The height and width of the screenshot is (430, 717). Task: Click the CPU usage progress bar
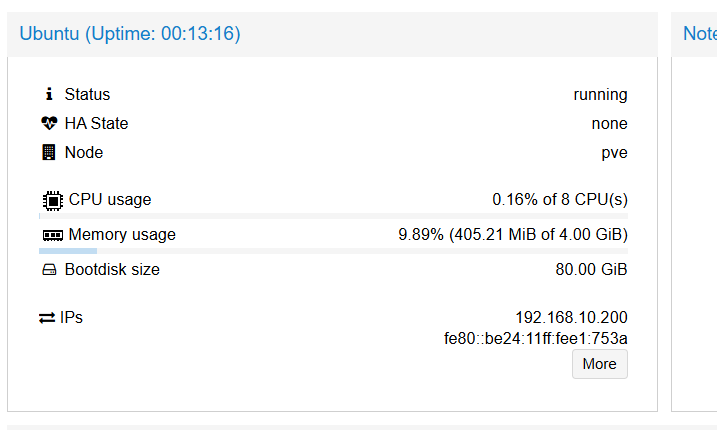pyautogui.click(x=333, y=216)
